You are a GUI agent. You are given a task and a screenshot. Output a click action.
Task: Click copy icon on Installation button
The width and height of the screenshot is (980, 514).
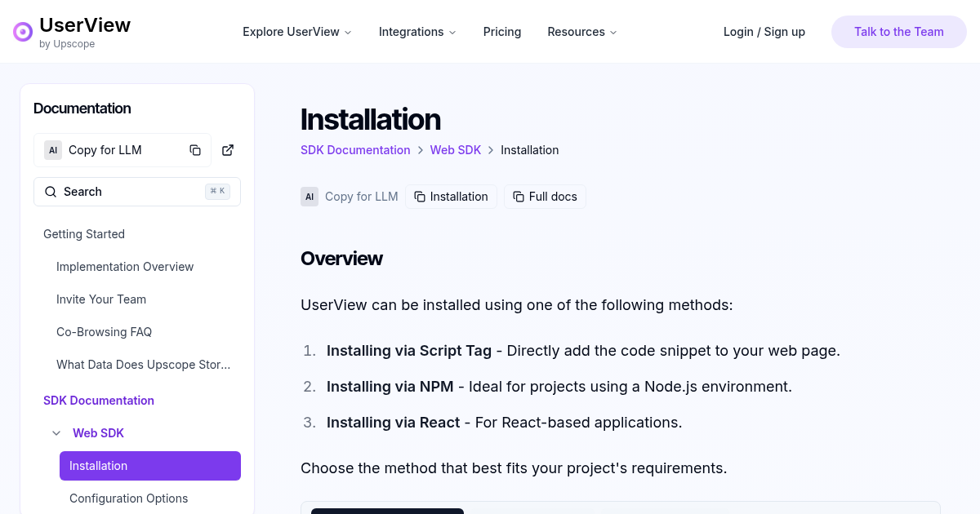[x=420, y=197]
